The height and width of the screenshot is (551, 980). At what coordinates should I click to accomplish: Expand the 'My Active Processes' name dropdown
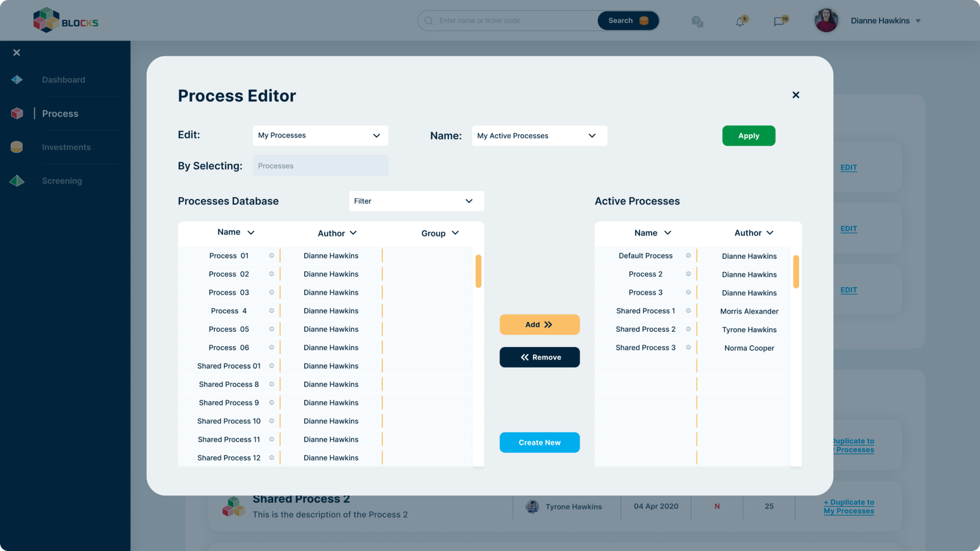pyautogui.click(x=540, y=135)
